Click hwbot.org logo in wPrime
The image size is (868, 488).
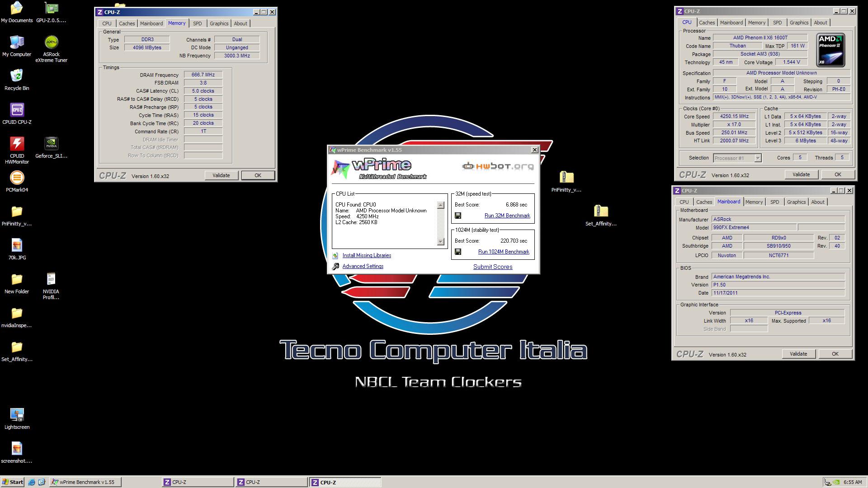pos(498,166)
